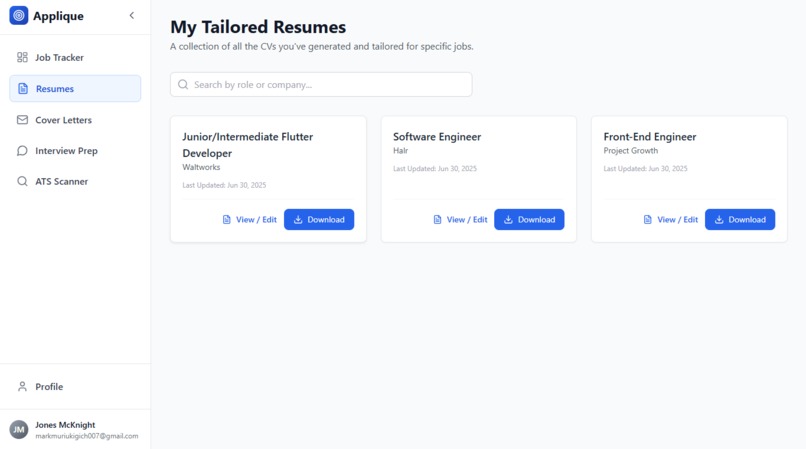Collapse the sidebar with the chevron
This screenshot has width=806, height=449.
click(132, 15)
